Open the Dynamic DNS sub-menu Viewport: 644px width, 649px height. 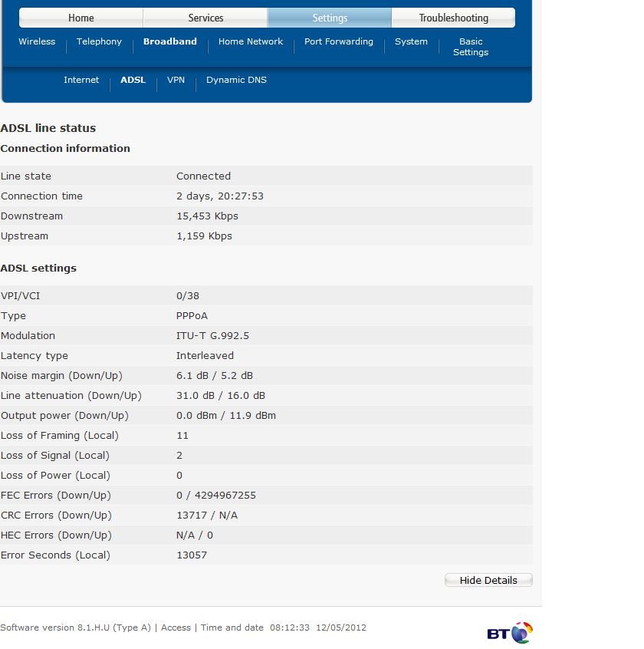point(237,80)
